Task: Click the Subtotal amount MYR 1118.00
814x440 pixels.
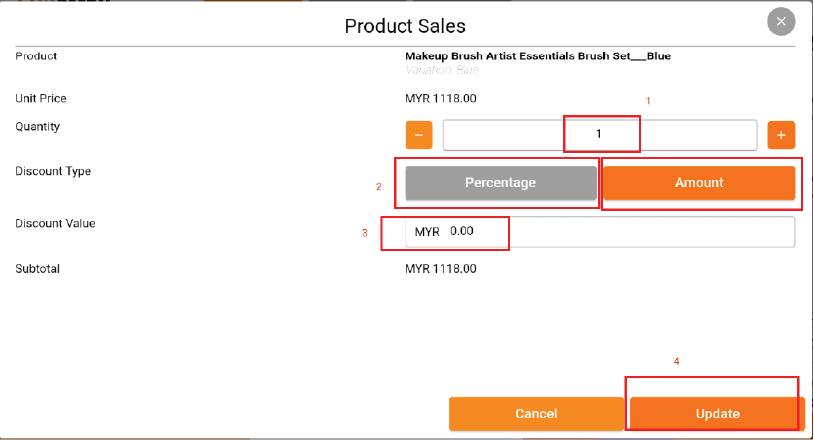Action: pyautogui.click(x=441, y=269)
